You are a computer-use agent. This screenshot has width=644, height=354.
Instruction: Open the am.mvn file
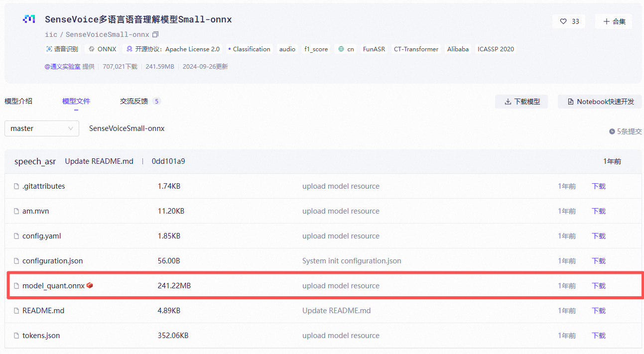point(35,211)
